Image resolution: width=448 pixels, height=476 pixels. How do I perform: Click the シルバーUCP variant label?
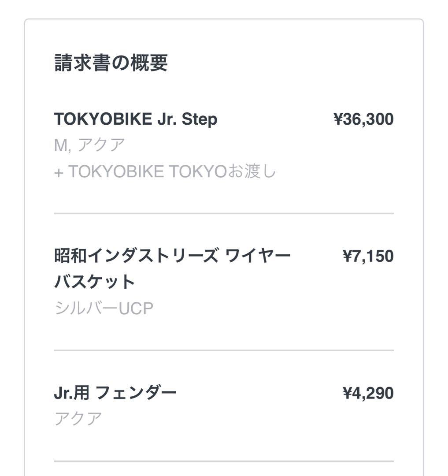pyautogui.click(x=104, y=309)
